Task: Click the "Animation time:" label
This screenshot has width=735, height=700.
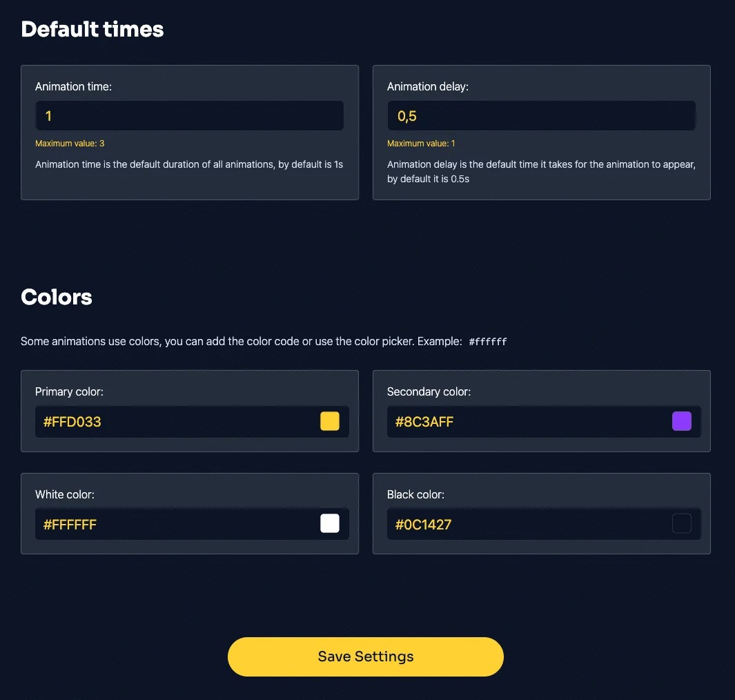Action: [74, 87]
